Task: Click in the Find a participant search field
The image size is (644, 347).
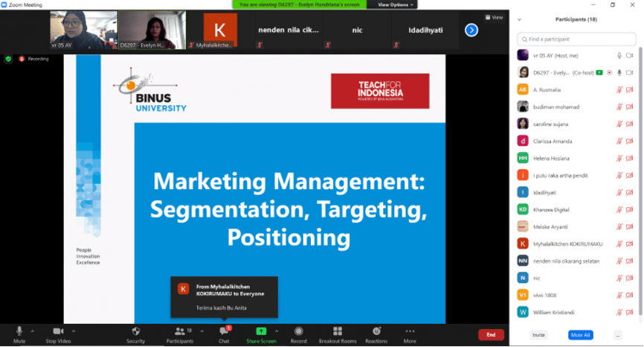Action: point(576,39)
